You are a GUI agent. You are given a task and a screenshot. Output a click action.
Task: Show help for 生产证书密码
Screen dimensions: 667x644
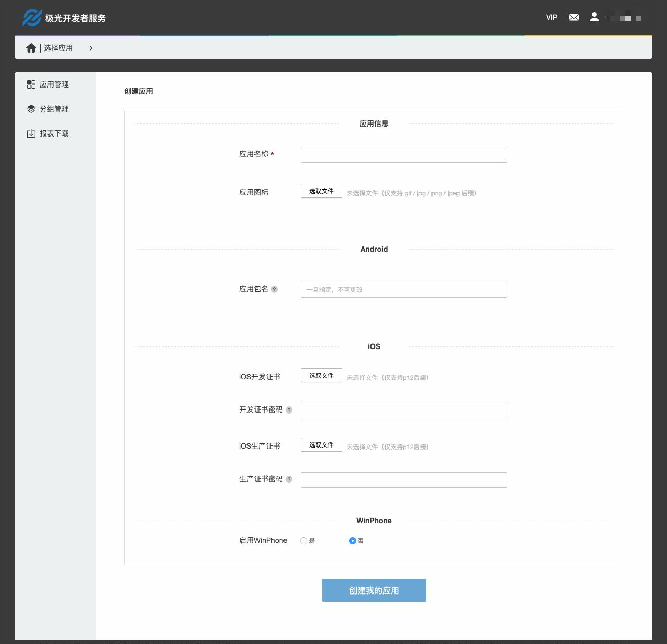(x=289, y=479)
